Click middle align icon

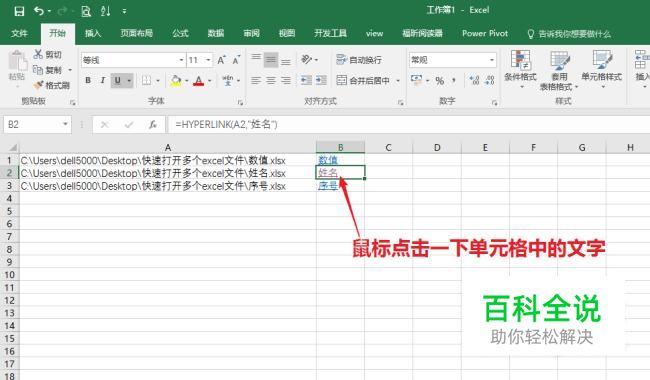coord(271,60)
